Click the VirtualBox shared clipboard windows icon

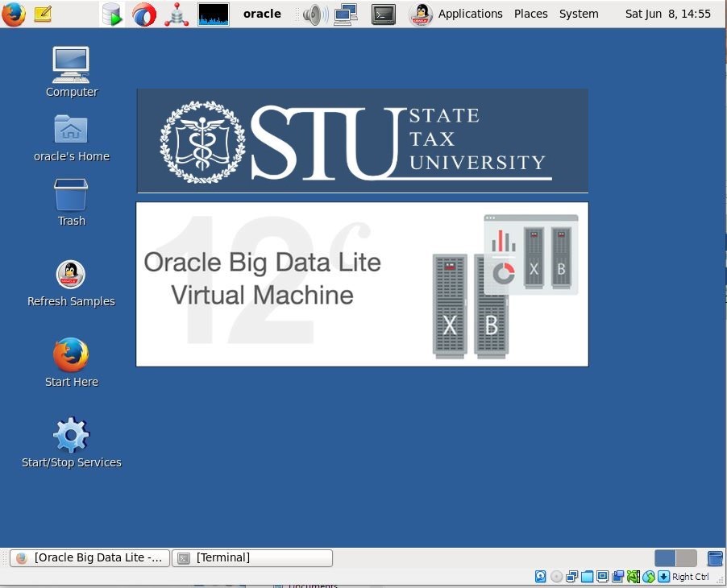pos(617,577)
